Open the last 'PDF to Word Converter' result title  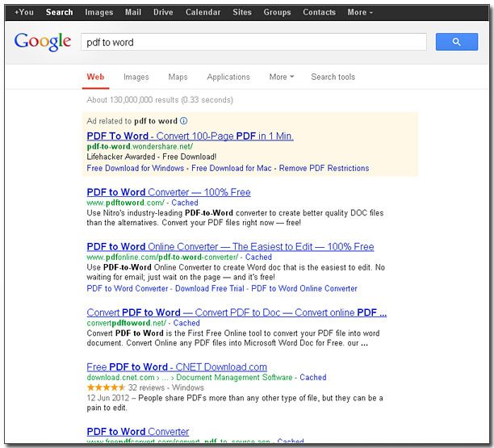138,432
